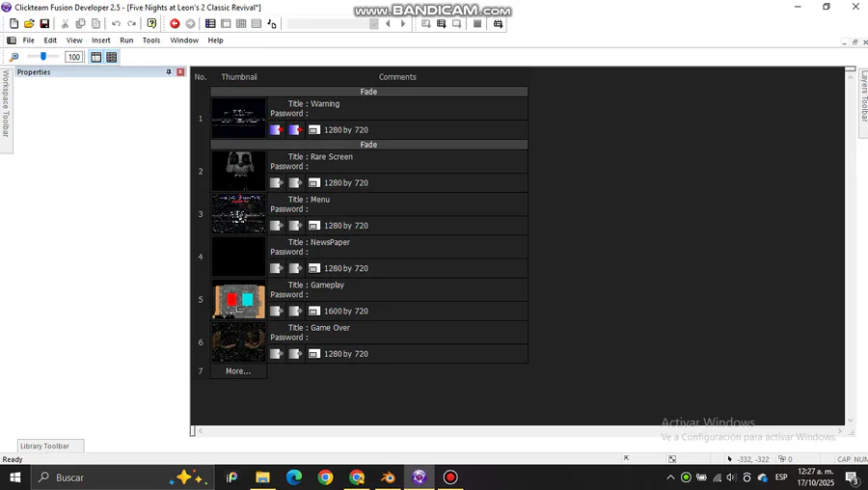Click Warning frame's fade-in transition icon
The height and width of the screenshot is (490, 868).
click(x=276, y=129)
